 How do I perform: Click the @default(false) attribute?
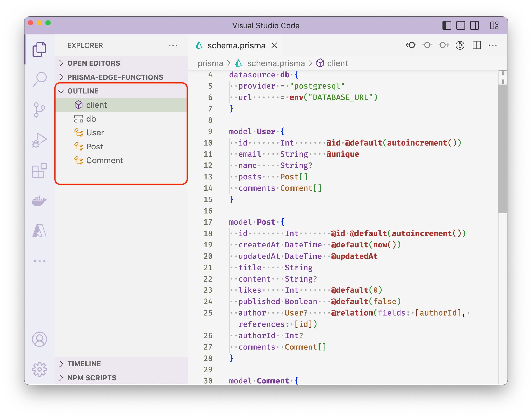(x=366, y=302)
